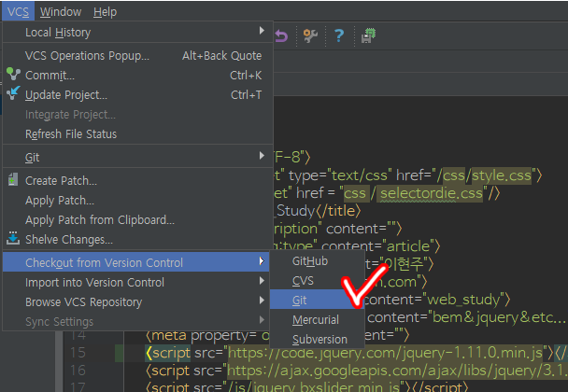568x392 pixels.
Task: Click the memory chip toolbar icon
Action: [369, 35]
